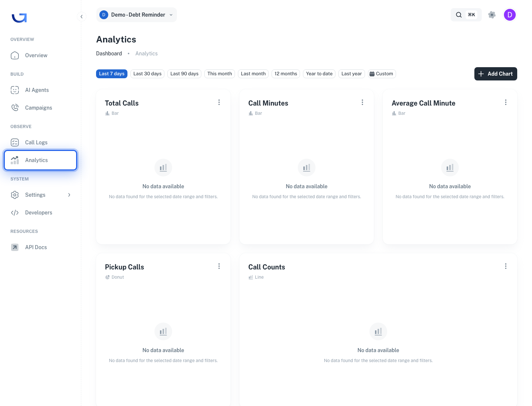This screenshot has width=532, height=406.
Task: Open API Docs link
Action: [x=40, y=247]
